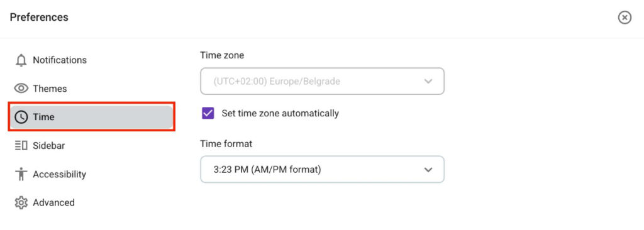Click the eye icon beside Themes
The width and height of the screenshot is (644, 230).
point(21,89)
